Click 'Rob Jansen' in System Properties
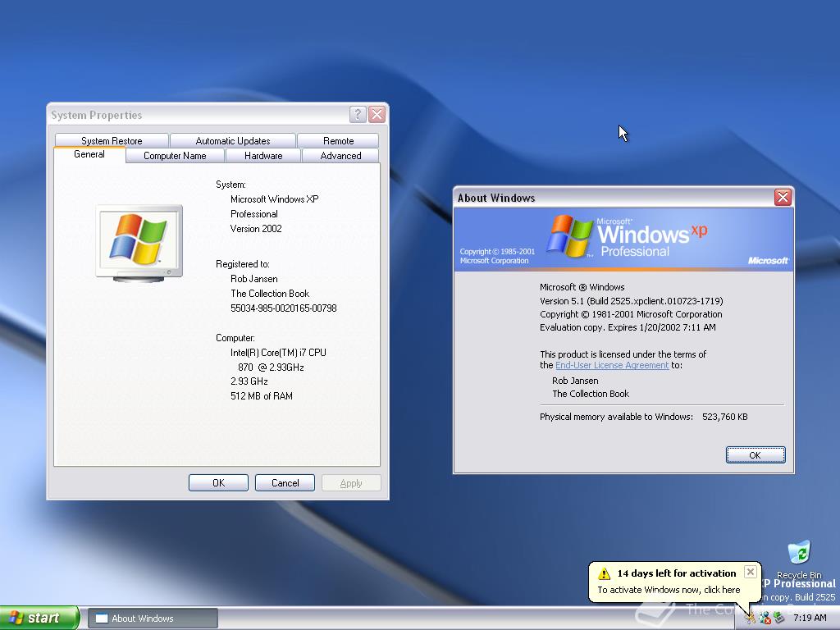 click(254, 279)
